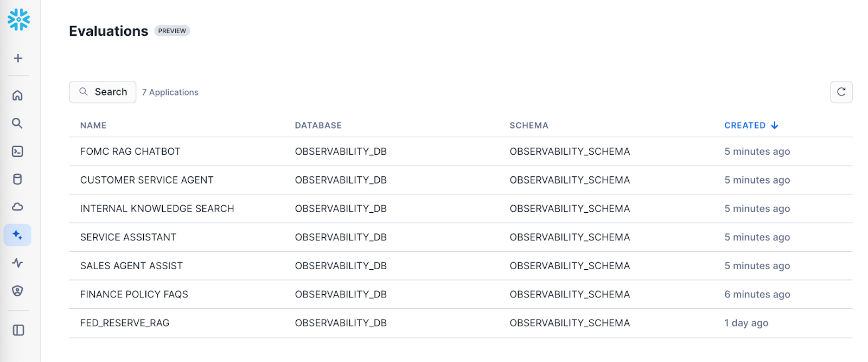Sort by the Database column header
The height and width of the screenshot is (362, 868).
(318, 125)
